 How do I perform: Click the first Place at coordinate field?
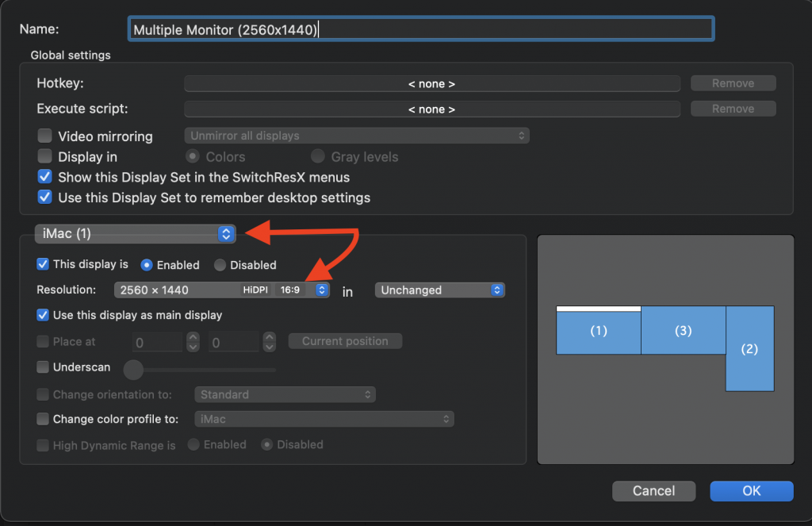tap(158, 342)
